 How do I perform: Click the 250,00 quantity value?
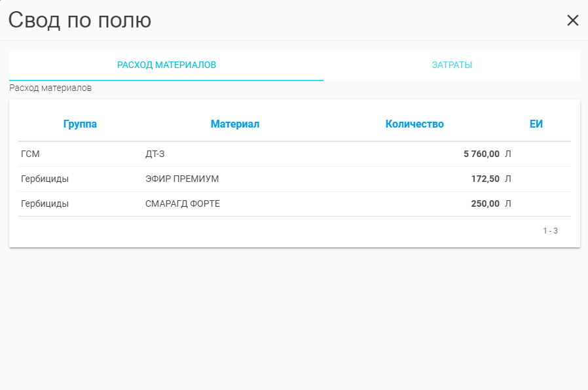click(x=485, y=204)
